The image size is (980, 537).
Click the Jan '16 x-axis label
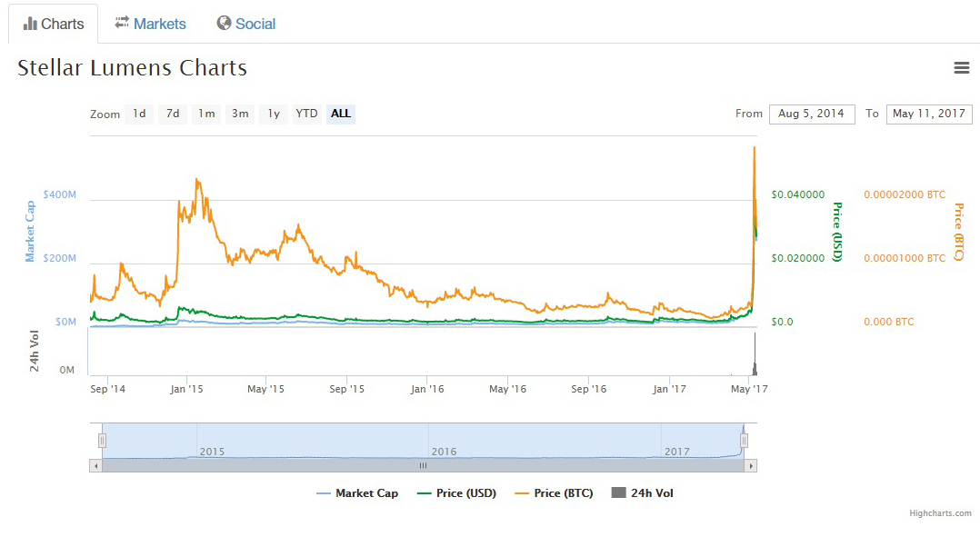427,389
